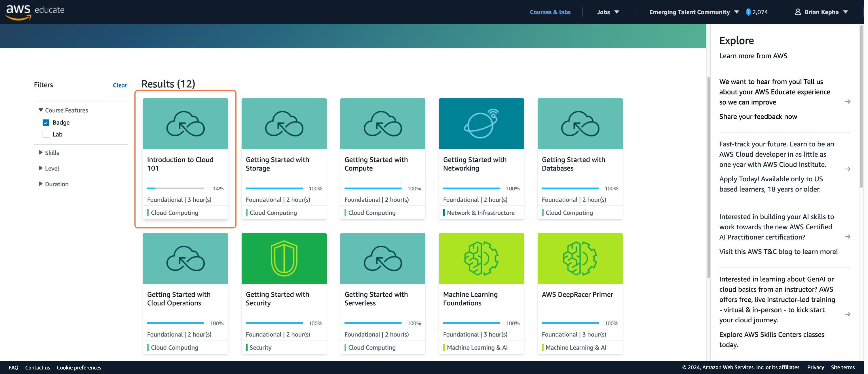Click the progress bar on Getting Started with Storage
Viewport: 868px width, 374px height.
point(274,188)
